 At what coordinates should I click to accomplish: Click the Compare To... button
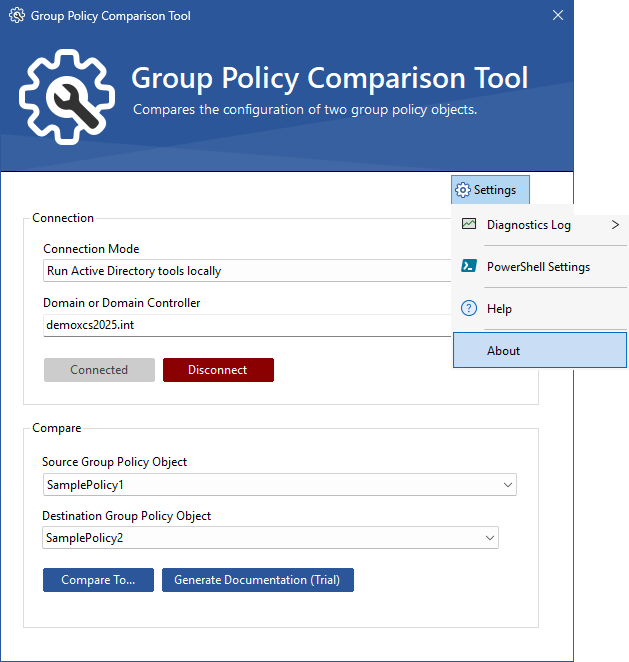[x=98, y=580]
